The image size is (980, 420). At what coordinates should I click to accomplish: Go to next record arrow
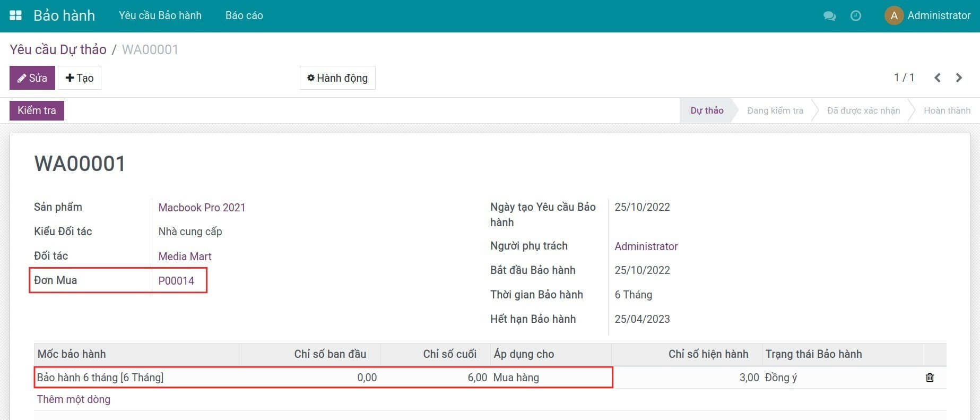pyautogui.click(x=959, y=78)
